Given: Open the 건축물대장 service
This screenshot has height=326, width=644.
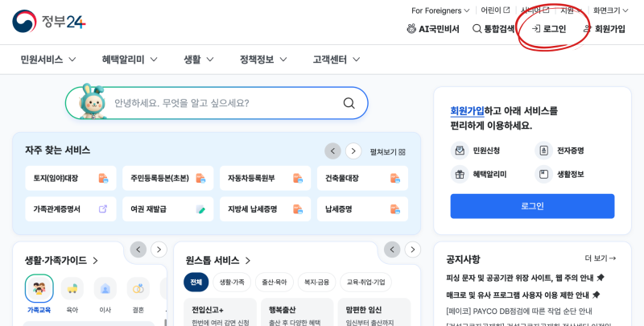Looking at the screenshot, I should tap(363, 178).
